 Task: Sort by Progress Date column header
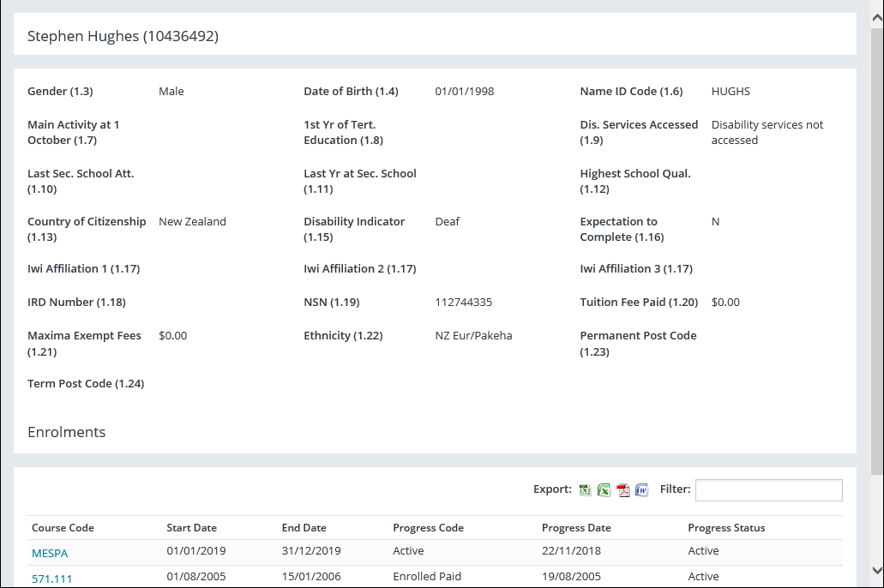pos(576,528)
